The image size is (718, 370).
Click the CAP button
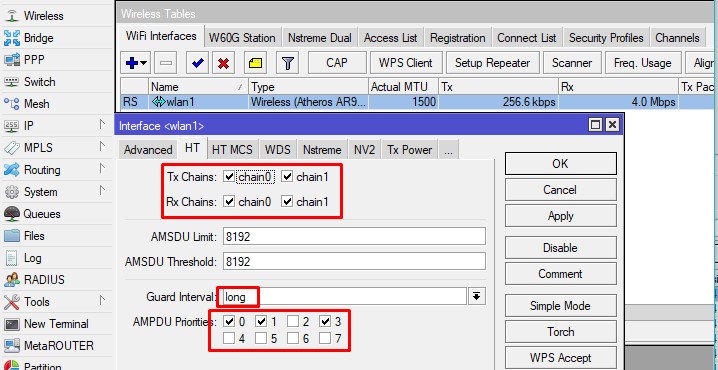[x=337, y=63]
